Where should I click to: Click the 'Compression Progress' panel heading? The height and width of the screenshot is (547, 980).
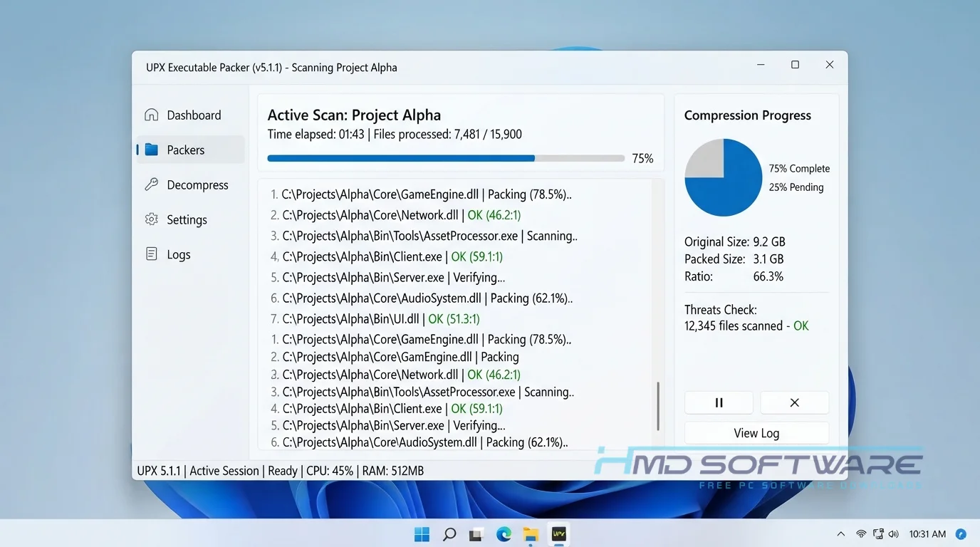click(748, 115)
